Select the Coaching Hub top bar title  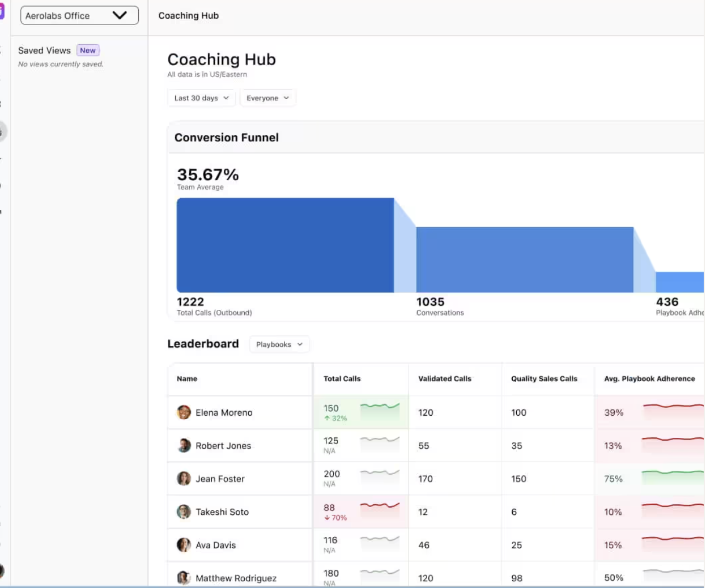(x=189, y=16)
